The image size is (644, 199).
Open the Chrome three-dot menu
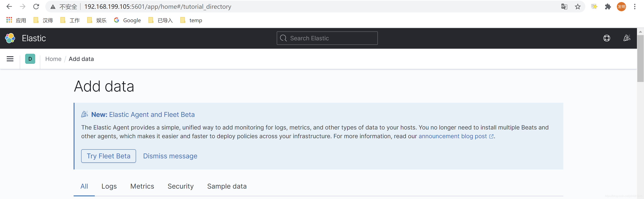pos(635,7)
